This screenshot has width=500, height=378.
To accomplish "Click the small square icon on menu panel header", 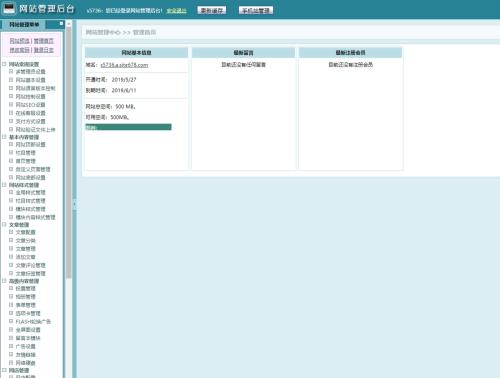I will [61, 24].
